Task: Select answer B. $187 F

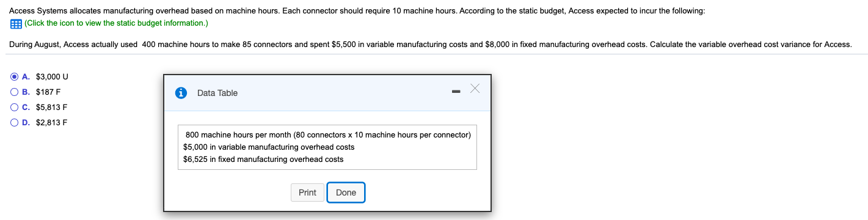Action: point(15,92)
